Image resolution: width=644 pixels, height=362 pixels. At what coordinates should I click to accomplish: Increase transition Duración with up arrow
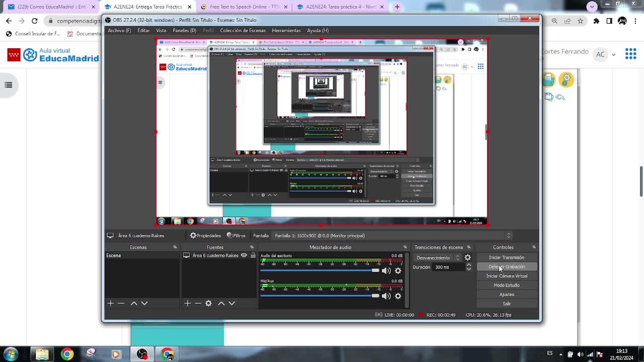pyautogui.click(x=469, y=264)
